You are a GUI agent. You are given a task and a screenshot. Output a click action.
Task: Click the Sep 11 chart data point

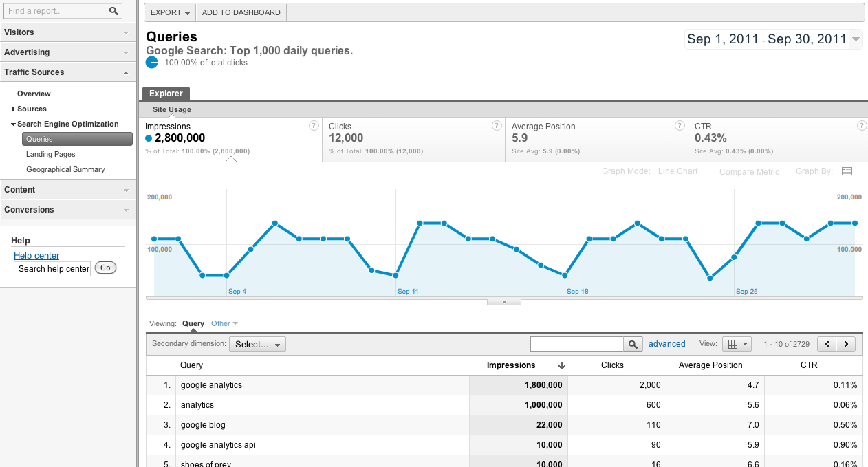(395, 275)
